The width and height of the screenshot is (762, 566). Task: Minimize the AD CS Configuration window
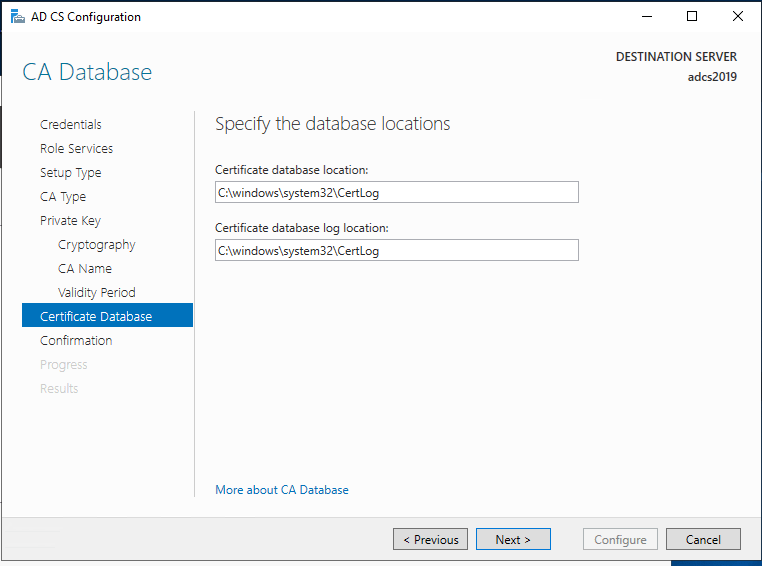(646, 17)
